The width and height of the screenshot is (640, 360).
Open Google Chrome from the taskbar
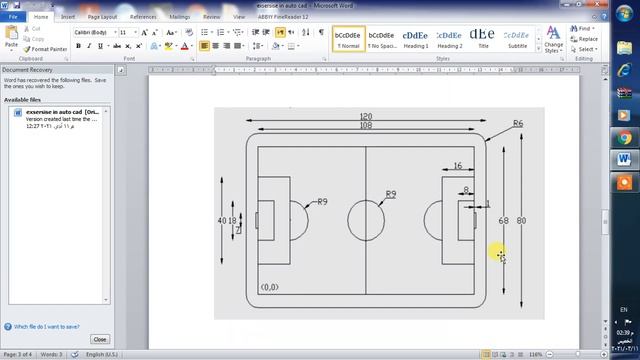(624, 138)
